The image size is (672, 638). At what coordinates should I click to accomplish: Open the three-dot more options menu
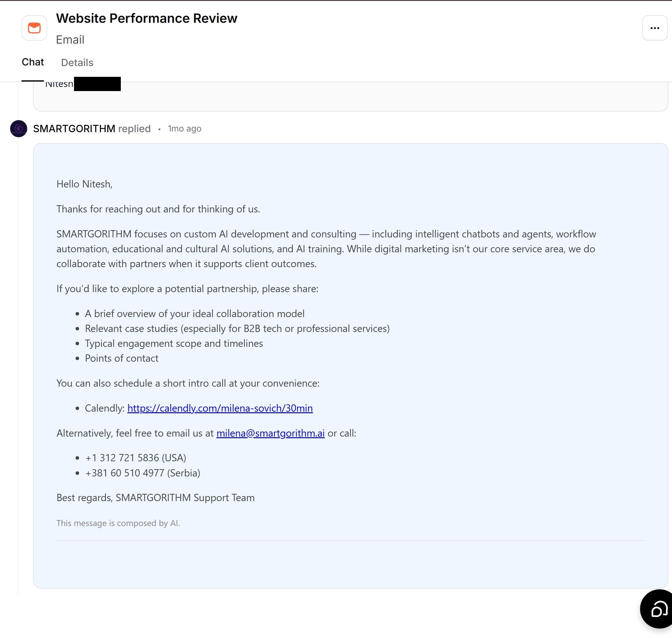tap(655, 28)
